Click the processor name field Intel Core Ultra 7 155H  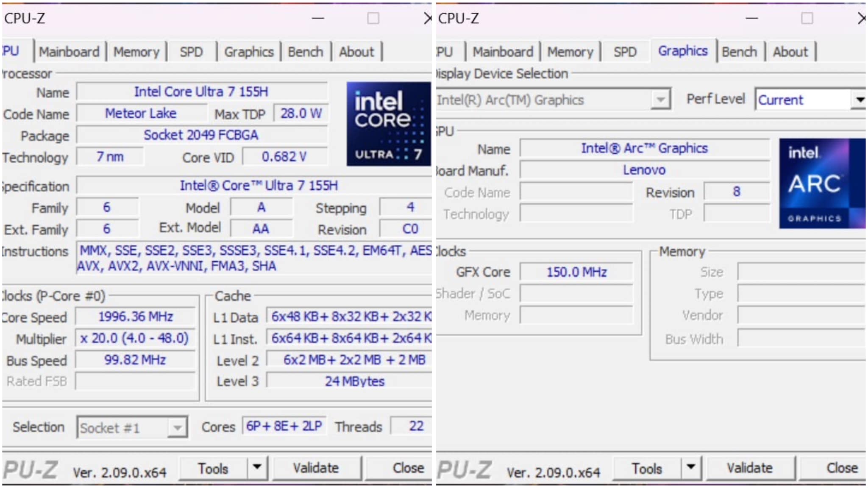pos(202,92)
